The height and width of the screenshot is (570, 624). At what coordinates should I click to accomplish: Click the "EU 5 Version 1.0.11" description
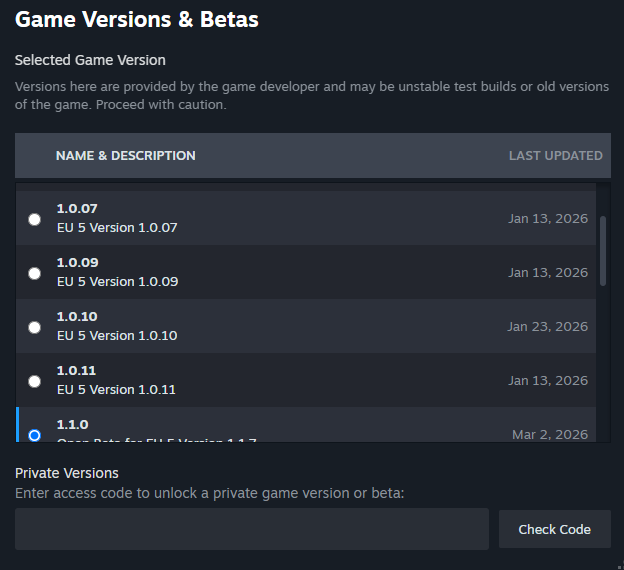pyautogui.click(x=116, y=390)
